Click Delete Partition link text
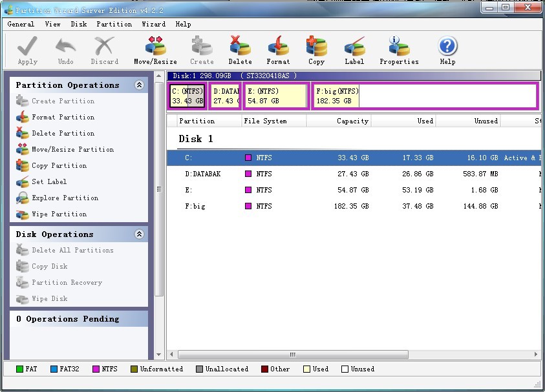Image resolution: width=545 pixels, height=392 pixels. click(63, 133)
